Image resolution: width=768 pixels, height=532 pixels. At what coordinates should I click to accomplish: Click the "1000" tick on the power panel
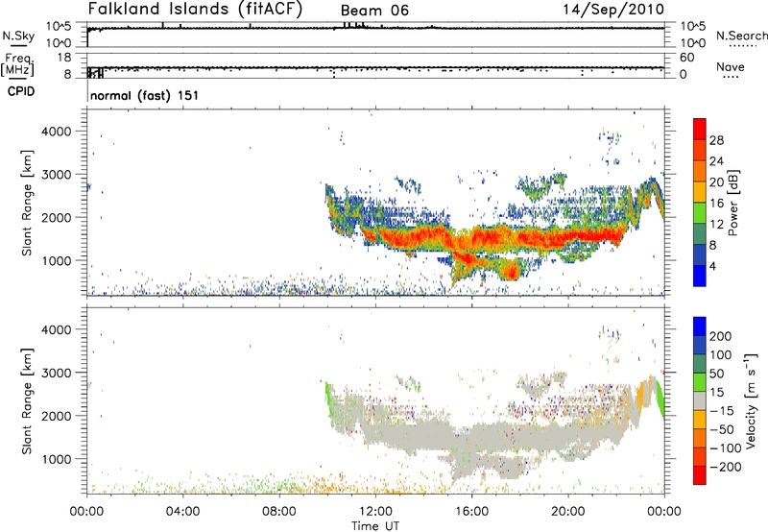(57, 260)
